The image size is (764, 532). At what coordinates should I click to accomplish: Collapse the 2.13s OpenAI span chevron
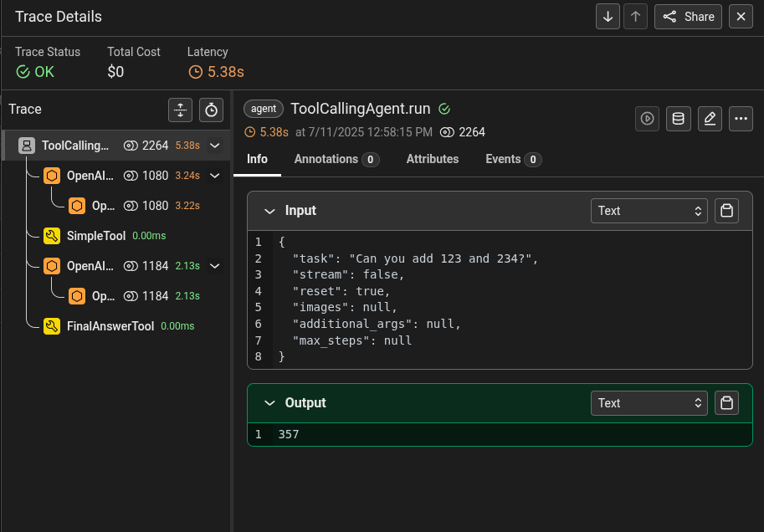click(x=215, y=266)
